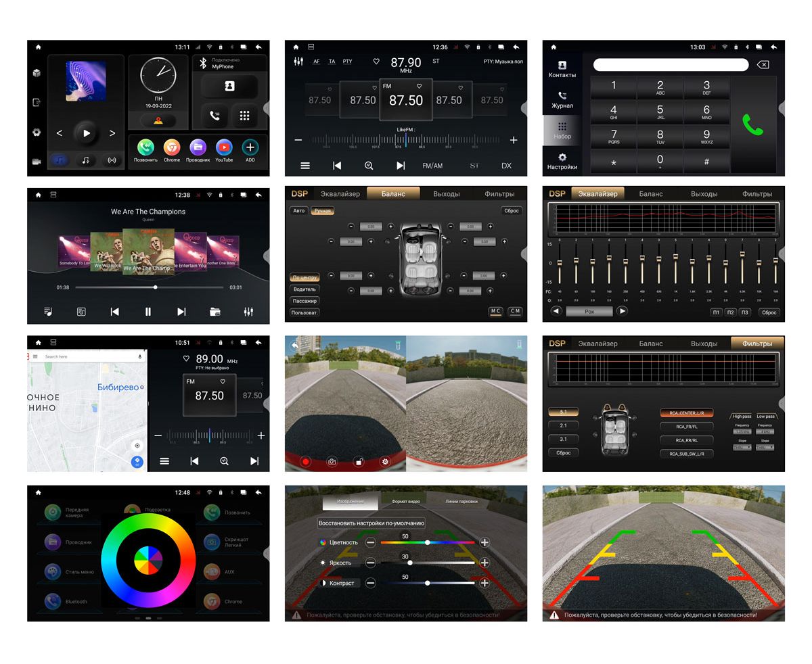
Task: Open the Low pass Slope dropdown
Action: coord(765,448)
